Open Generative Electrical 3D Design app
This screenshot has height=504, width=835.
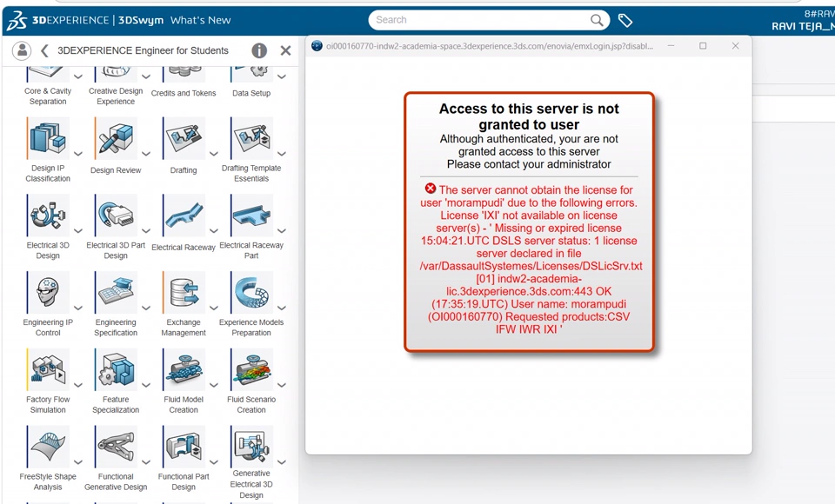[252, 446]
